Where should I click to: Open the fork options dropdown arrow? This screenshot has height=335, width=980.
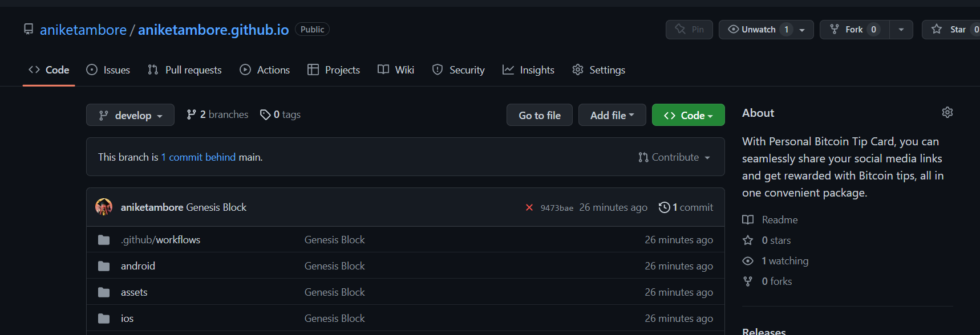tap(901, 30)
